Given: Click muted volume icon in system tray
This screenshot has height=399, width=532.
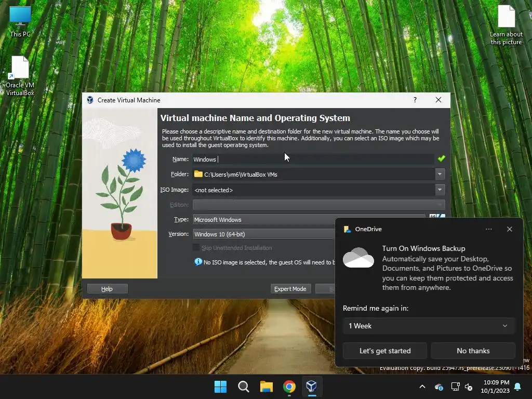Looking at the screenshot, I should pyautogui.click(x=469, y=387).
